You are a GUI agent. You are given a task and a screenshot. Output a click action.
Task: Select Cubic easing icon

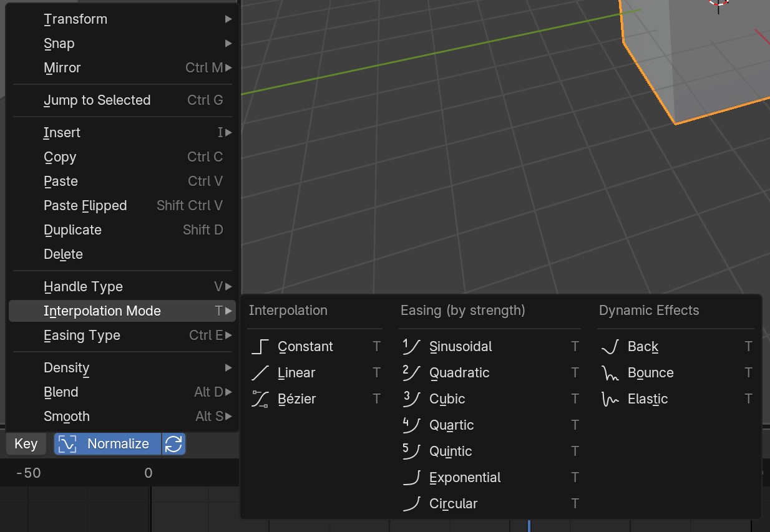click(x=412, y=399)
